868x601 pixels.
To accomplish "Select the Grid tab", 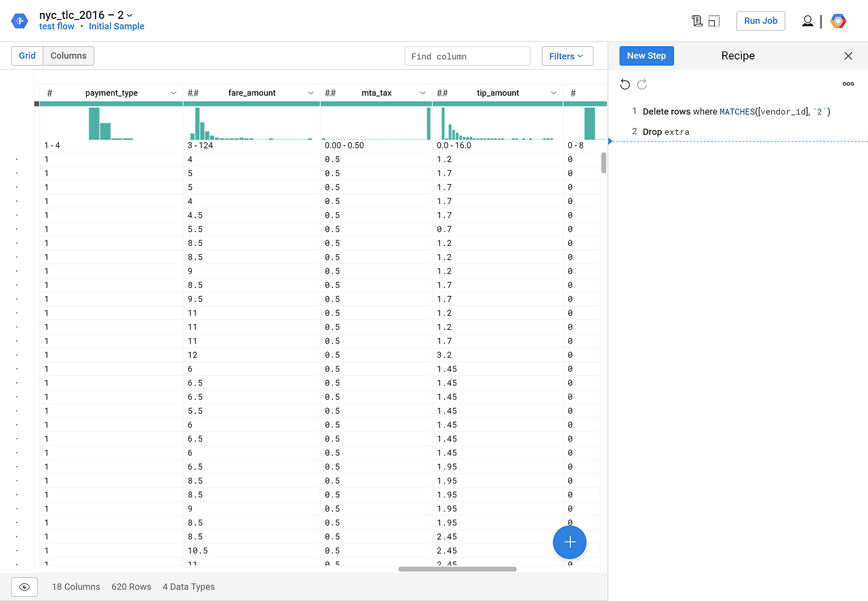I will 26,56.
